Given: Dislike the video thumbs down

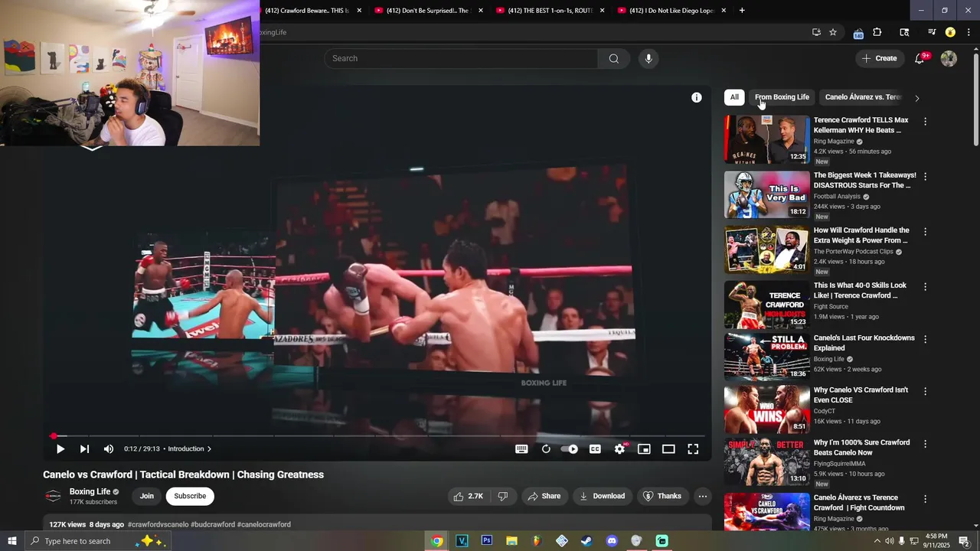Looking at the screenshot, I should point(503,496).
